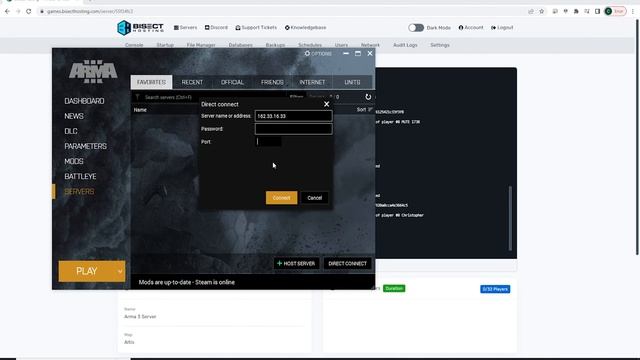Open Chrome three-dot menu
Image resolution: width=640 pixels, height=360 pixels.
pyautogui.click(x=633, y=11)
